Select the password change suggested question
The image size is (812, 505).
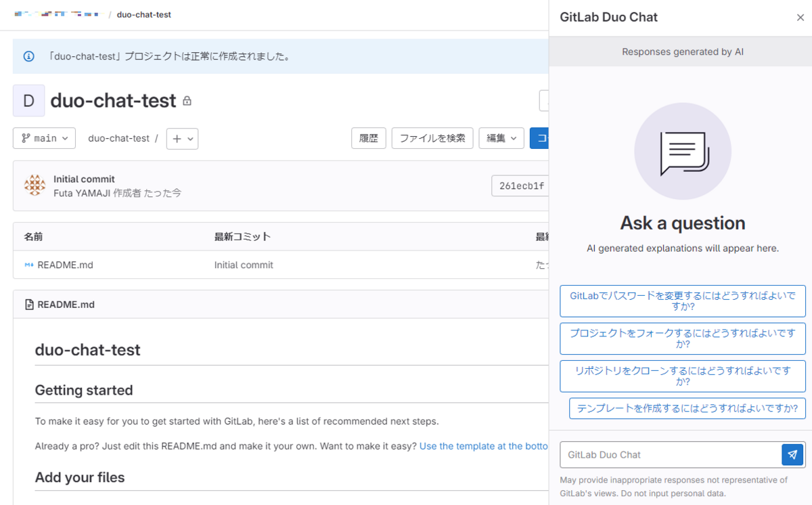683,301
